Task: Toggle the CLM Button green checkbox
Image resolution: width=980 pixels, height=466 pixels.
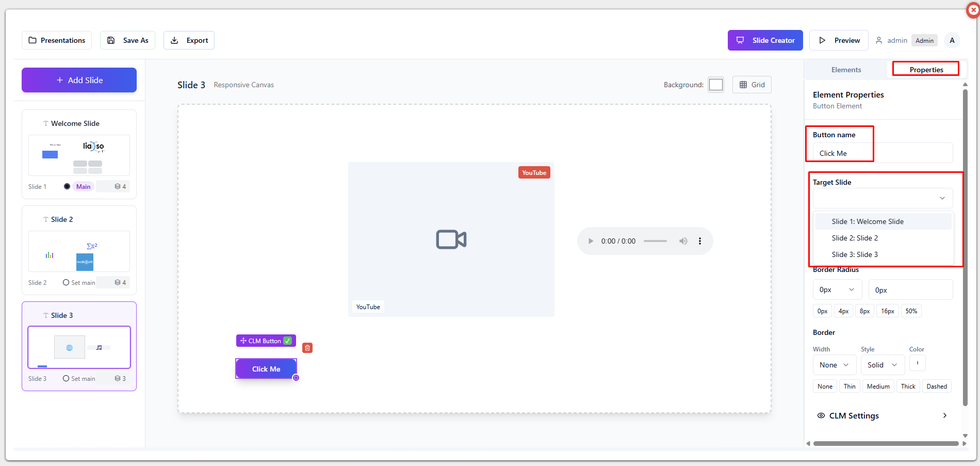Action: click(x=288, y=341)
